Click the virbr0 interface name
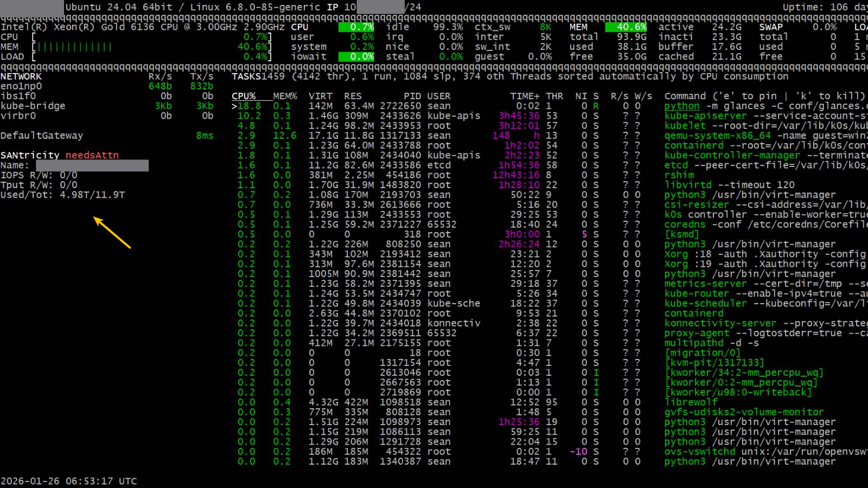868x488 pixels. 18,115
